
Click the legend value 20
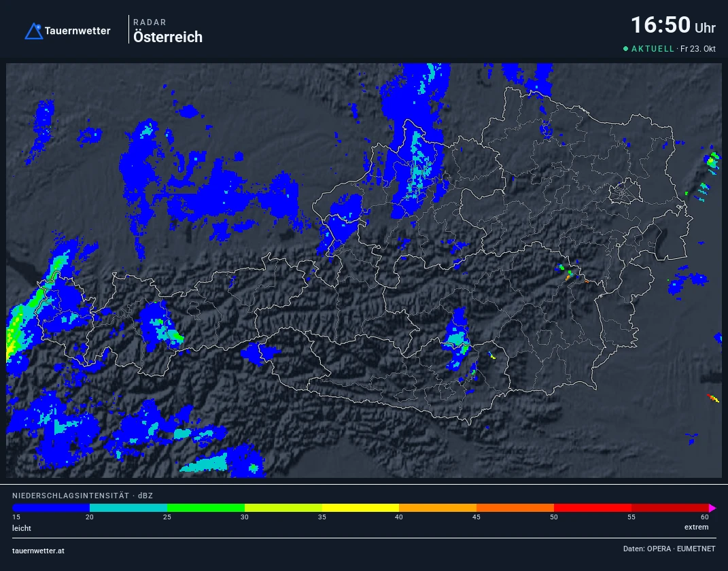(90, 517)
